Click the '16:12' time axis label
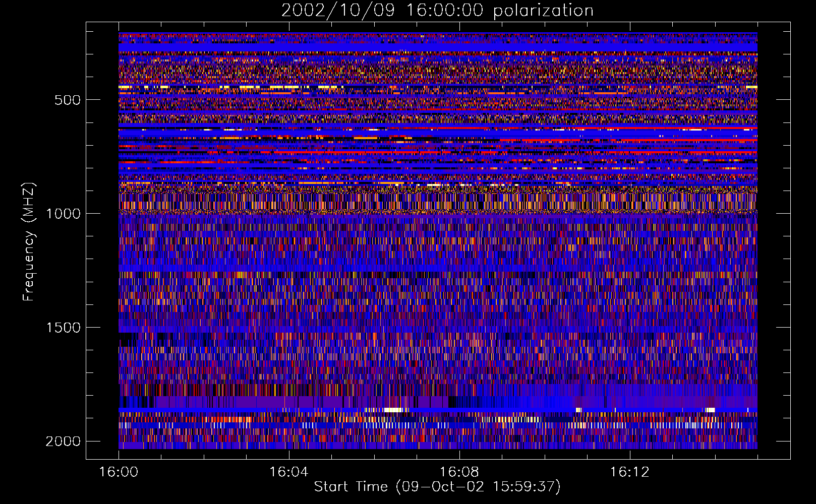This screenshot has height=504, width=816. 630,472
